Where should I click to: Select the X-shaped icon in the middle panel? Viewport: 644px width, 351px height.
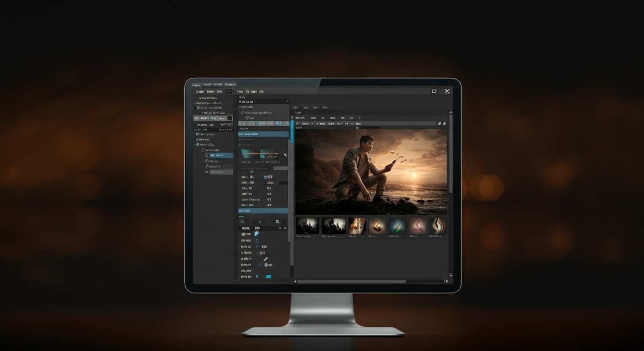pyautogui.click(x=260, y=222)
